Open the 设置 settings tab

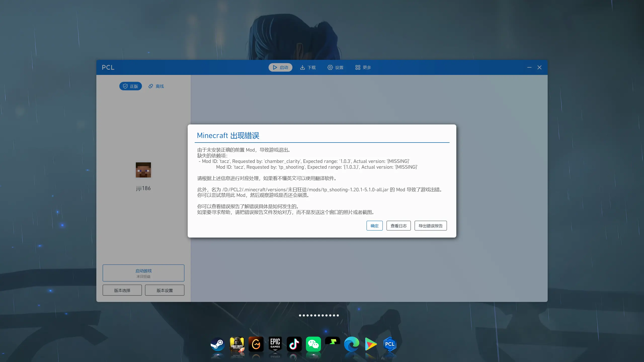click(335, 67)
